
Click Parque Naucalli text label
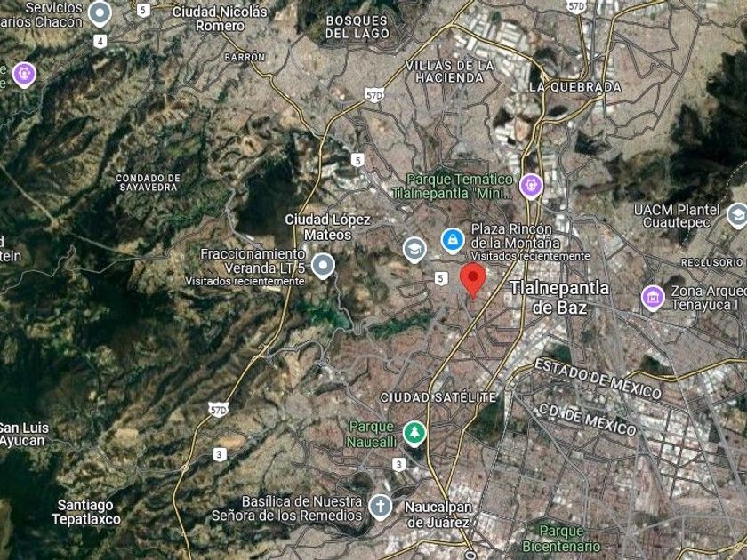(x=372, y=434)
